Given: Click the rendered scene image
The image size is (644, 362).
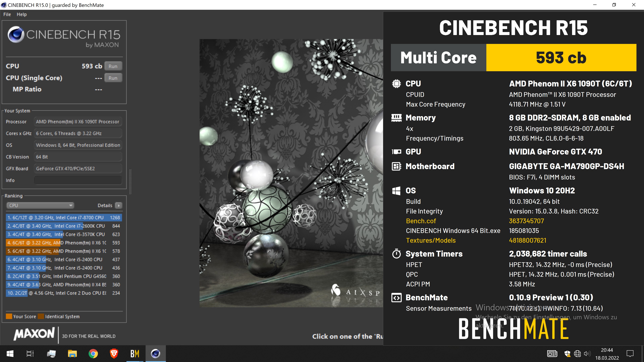Looking at the screenshot, I should (291, 173).
